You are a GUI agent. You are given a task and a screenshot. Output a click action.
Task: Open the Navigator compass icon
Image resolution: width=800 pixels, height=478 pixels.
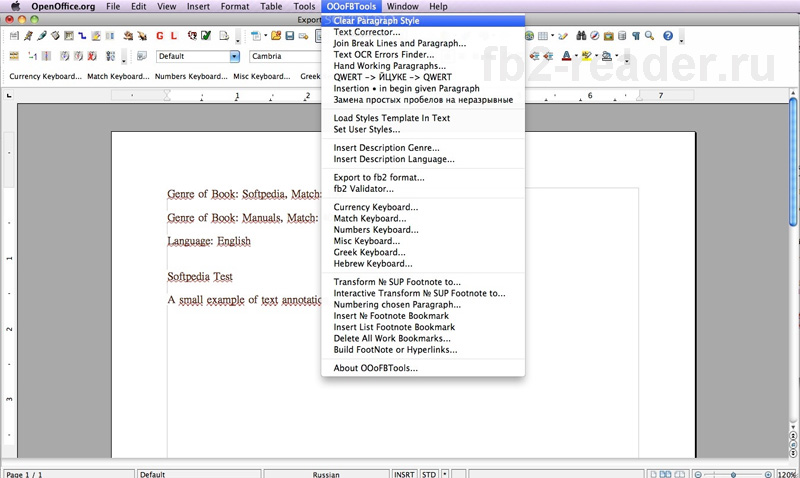point(595,36)
